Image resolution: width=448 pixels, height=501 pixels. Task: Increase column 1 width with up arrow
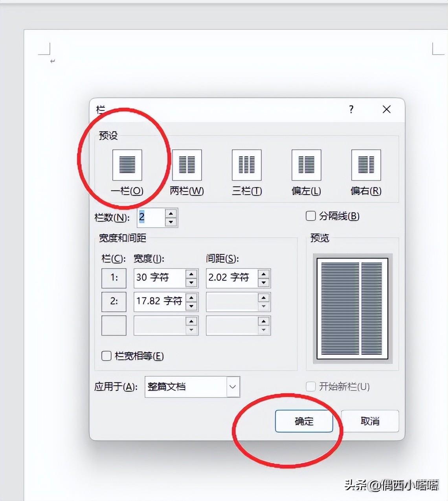[x=191, y=274]
